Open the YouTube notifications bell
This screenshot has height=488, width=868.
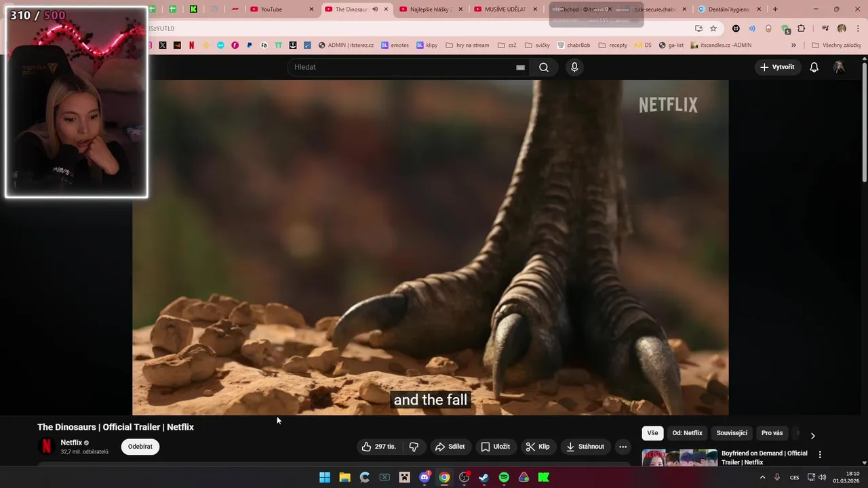[x=814, y=67]
